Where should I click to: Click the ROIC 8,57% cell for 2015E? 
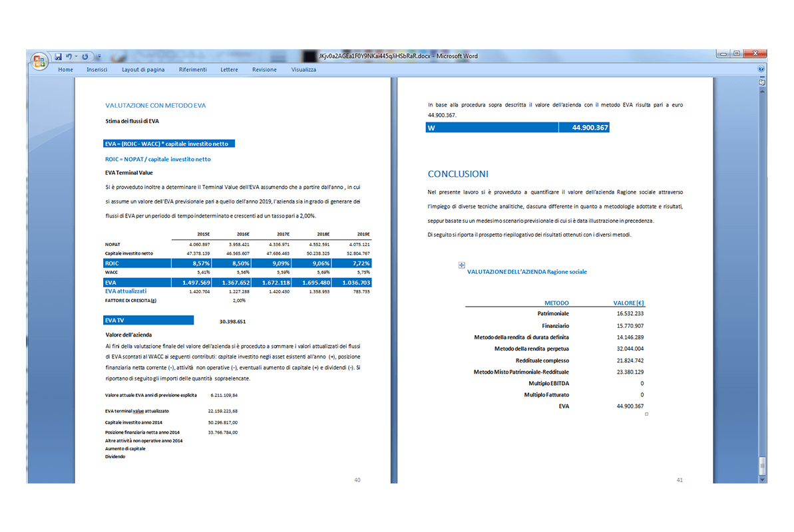point(192,263)
